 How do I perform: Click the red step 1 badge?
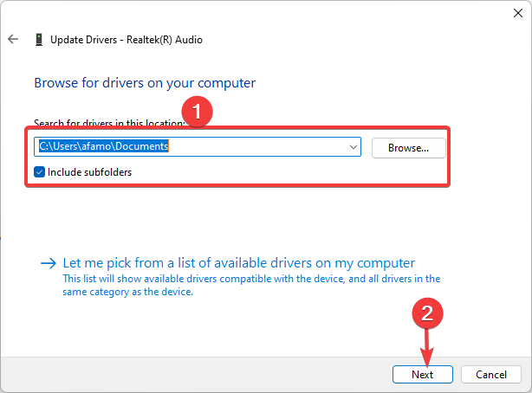pyautogui.click(x=200, y=112)
